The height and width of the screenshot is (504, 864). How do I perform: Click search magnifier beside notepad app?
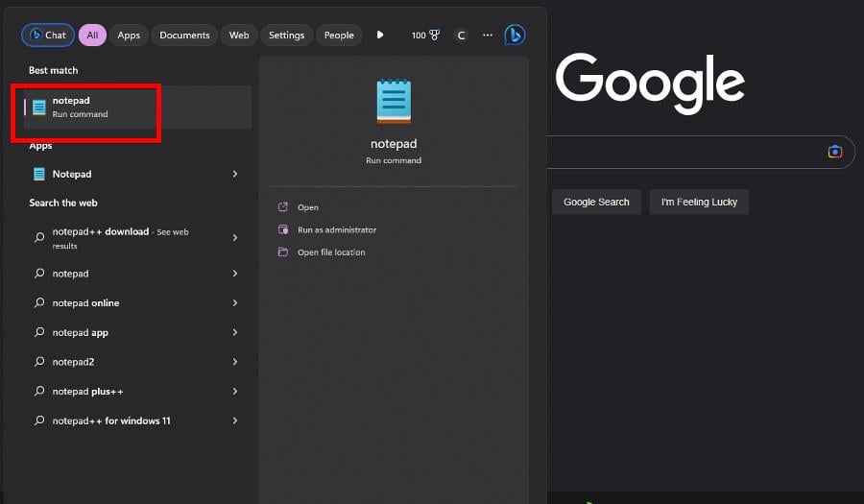(39, 332)
